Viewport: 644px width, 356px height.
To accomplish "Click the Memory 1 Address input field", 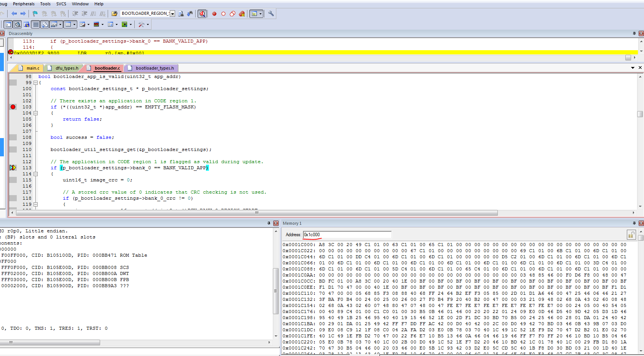I will [x=347, y=235].
